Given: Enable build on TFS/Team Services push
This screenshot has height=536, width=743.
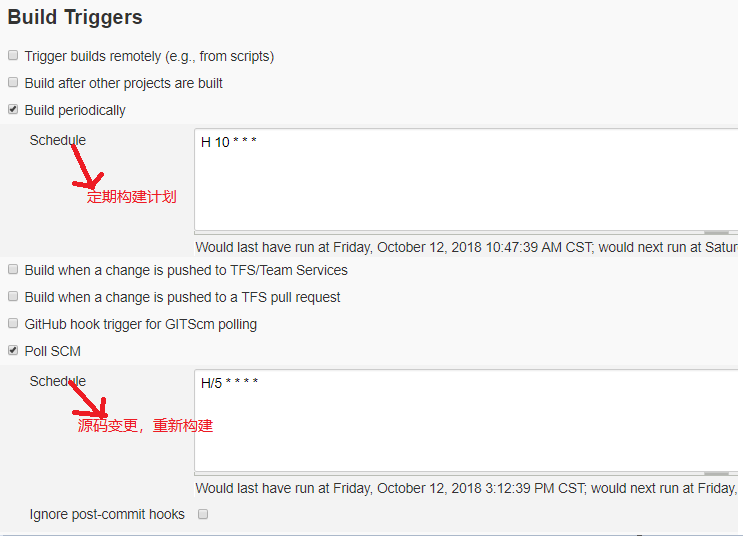Looking at the screenshot, I should point(13,270).
